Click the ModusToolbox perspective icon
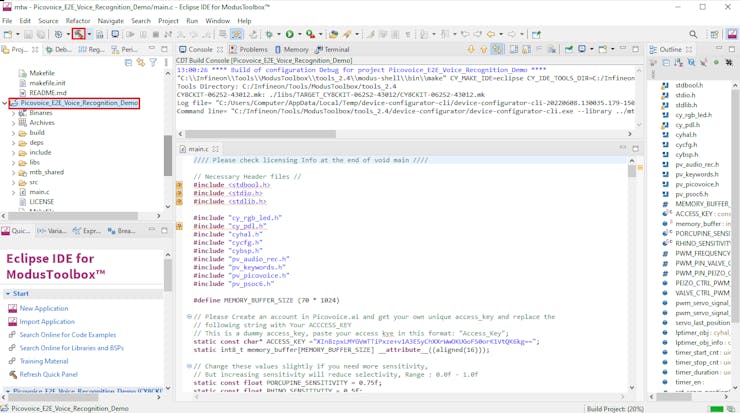The height and width of the screenshot is (413, 740). pyautogui.click(x=732, y=34)
